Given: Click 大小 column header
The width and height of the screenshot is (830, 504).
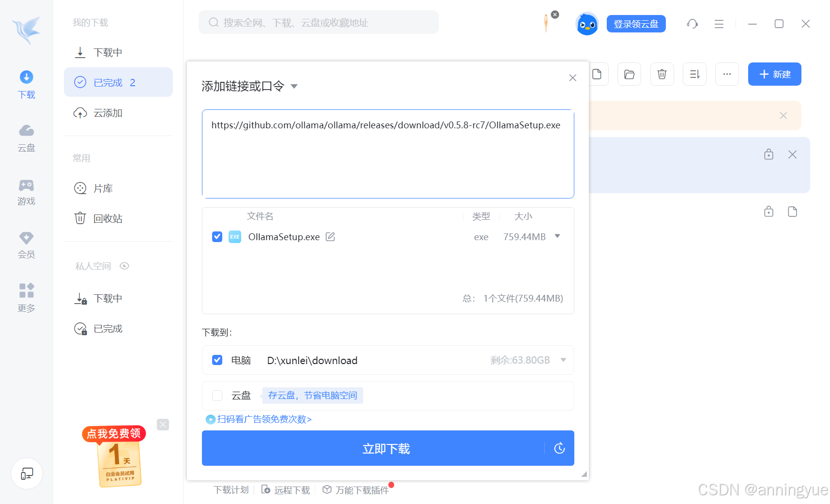Looking at the screenshot, I should point(523,216).
